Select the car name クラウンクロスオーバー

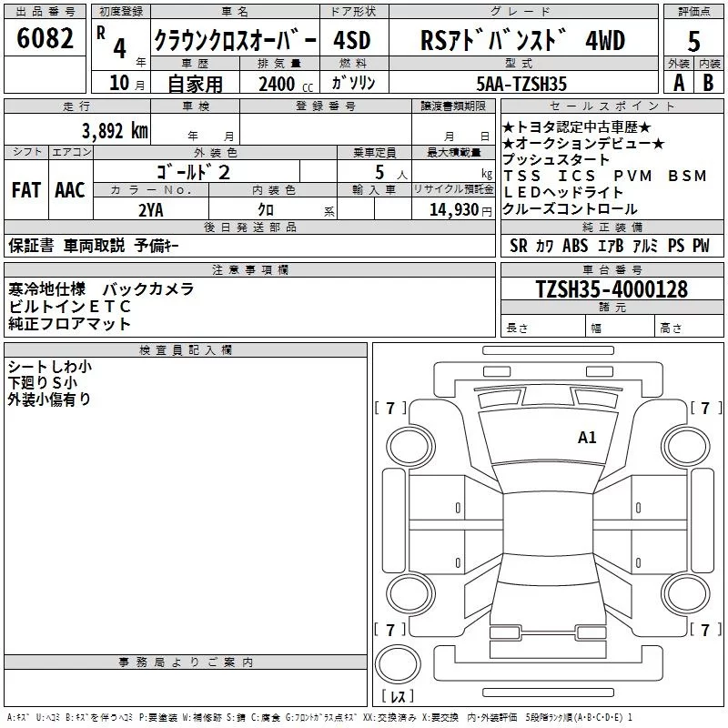(234, 41)
